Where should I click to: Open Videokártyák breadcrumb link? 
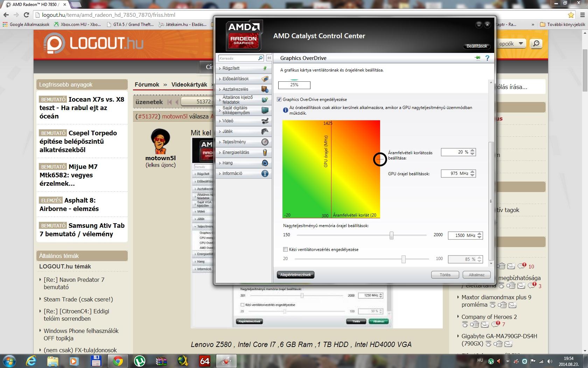(x=189, y=85)
